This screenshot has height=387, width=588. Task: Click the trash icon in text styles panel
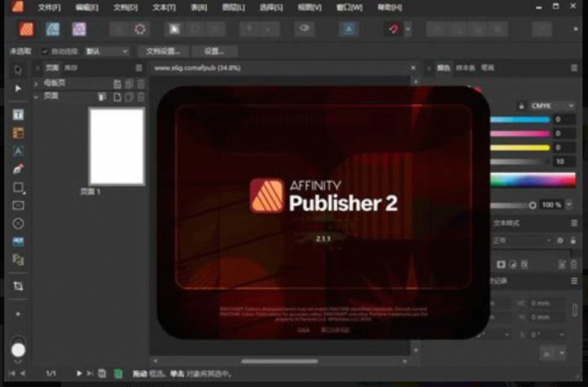[x=573, y=265]
